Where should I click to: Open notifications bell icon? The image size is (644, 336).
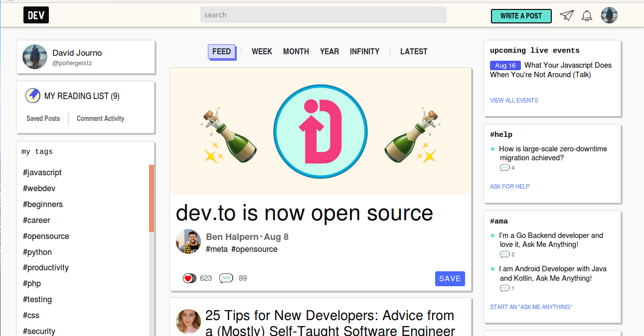[x=587, y=15]
